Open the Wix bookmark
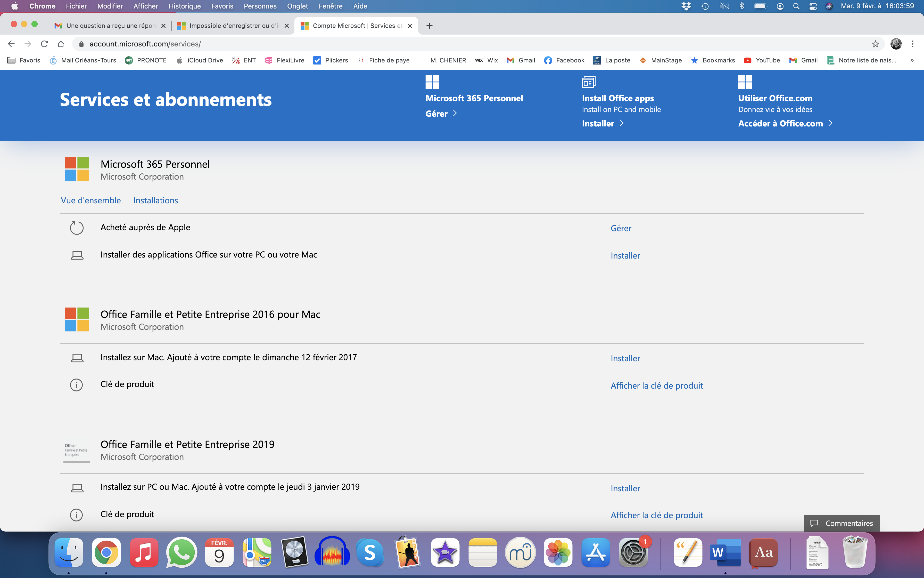This screenshot has height=578, width=924. (486, 60)
